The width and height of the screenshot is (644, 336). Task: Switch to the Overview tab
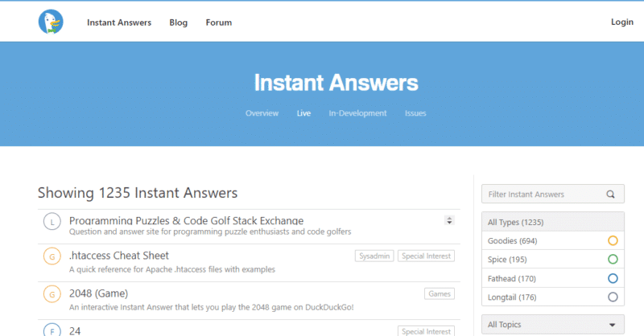point(262,113)
